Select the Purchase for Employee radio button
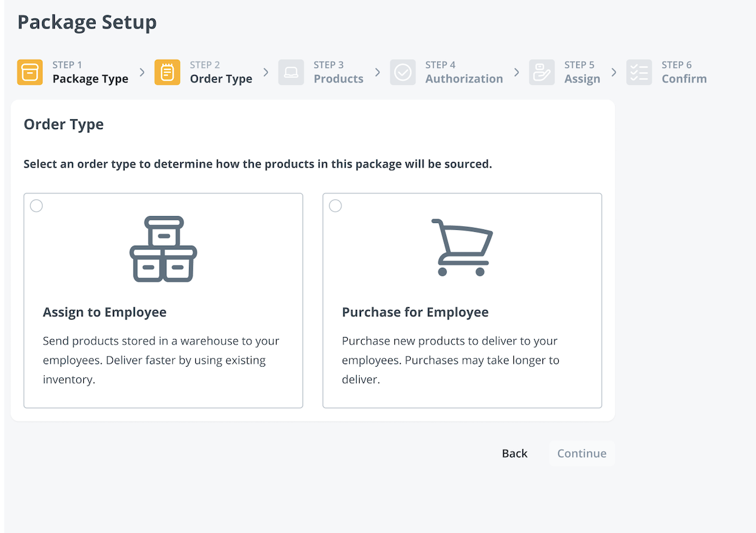The height and width of the screenshot is (533, 756). pyautogui.click(x=336, y=206)
